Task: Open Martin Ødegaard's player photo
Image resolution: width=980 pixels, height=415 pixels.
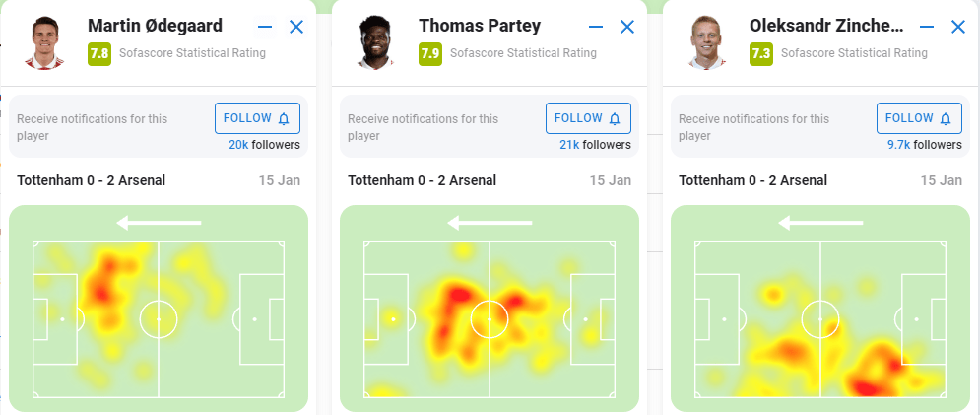Action: point(42,41)
